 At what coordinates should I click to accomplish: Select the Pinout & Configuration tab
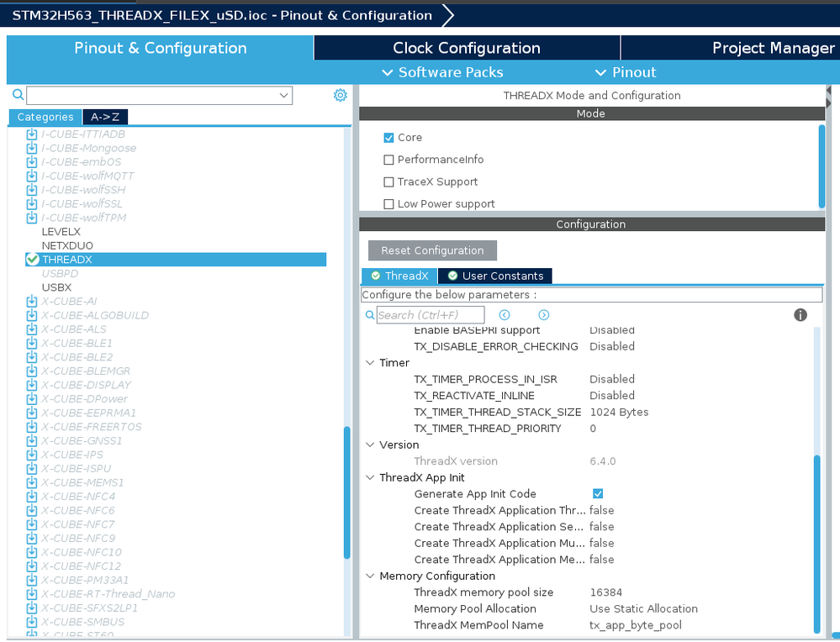160,48
